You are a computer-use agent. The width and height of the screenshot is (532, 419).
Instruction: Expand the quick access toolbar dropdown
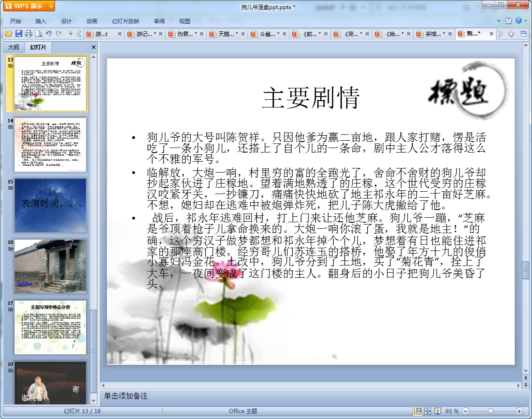(71, 34)
